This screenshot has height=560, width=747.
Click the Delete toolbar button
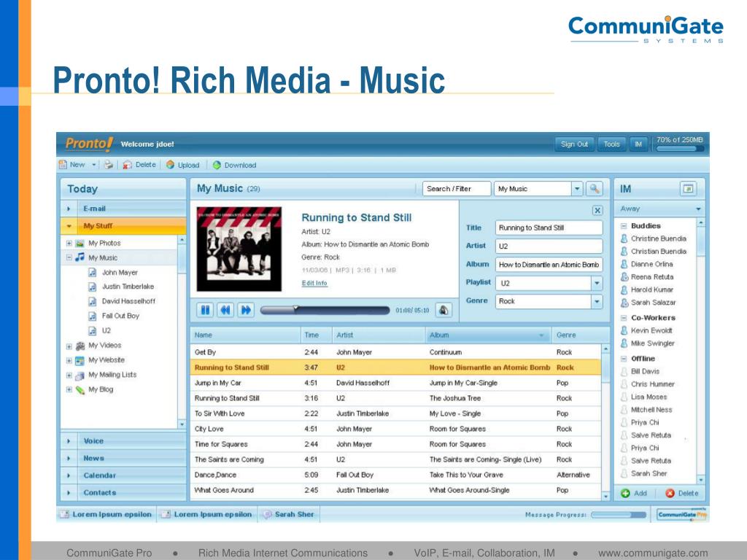click(x=139, y=165)
